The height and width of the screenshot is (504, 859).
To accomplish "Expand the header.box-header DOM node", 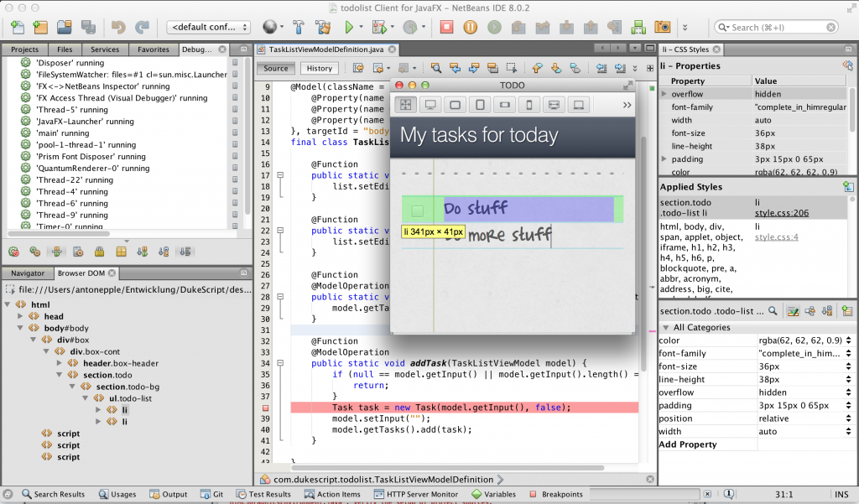I will [x=60, y=363].
